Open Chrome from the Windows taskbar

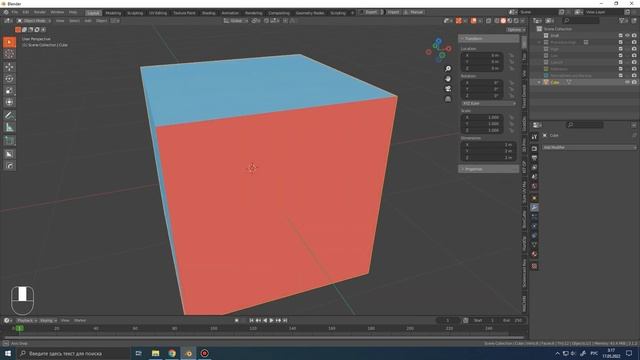tap(172, 353)
